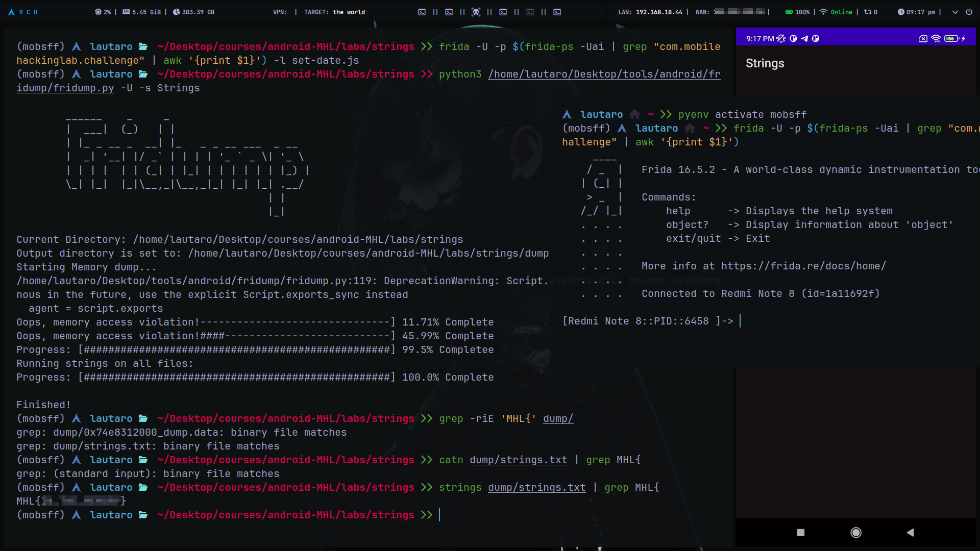Click the phone clock reading 9:17 PM
Viewport: 980px width, 551px height.
[760, 38]
